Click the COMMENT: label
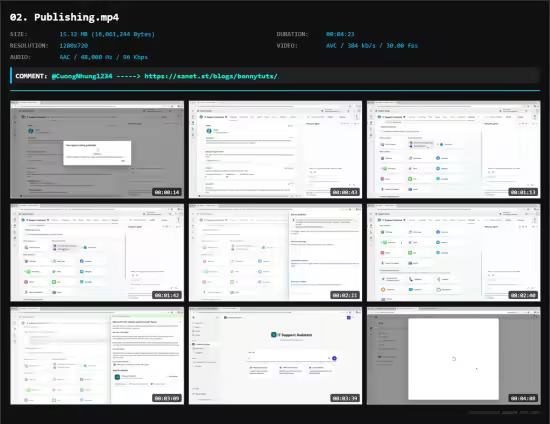The image size is (550, 424). 31,76
